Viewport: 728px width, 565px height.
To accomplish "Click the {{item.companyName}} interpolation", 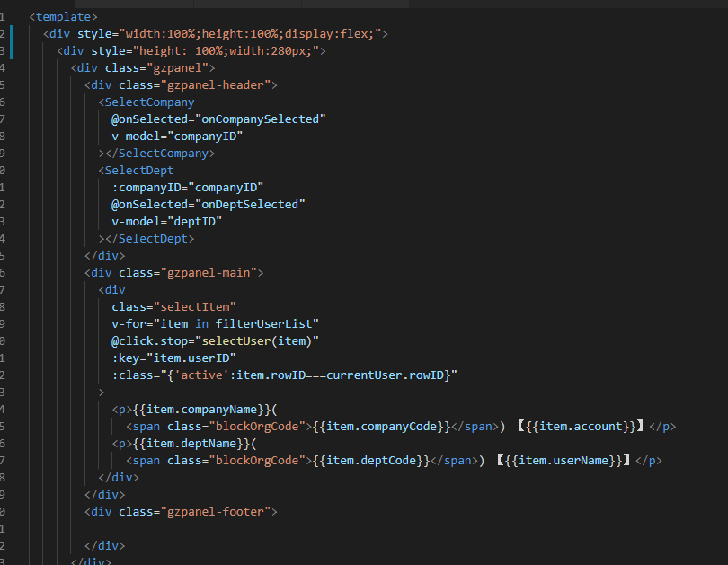I will pos(201,410).
